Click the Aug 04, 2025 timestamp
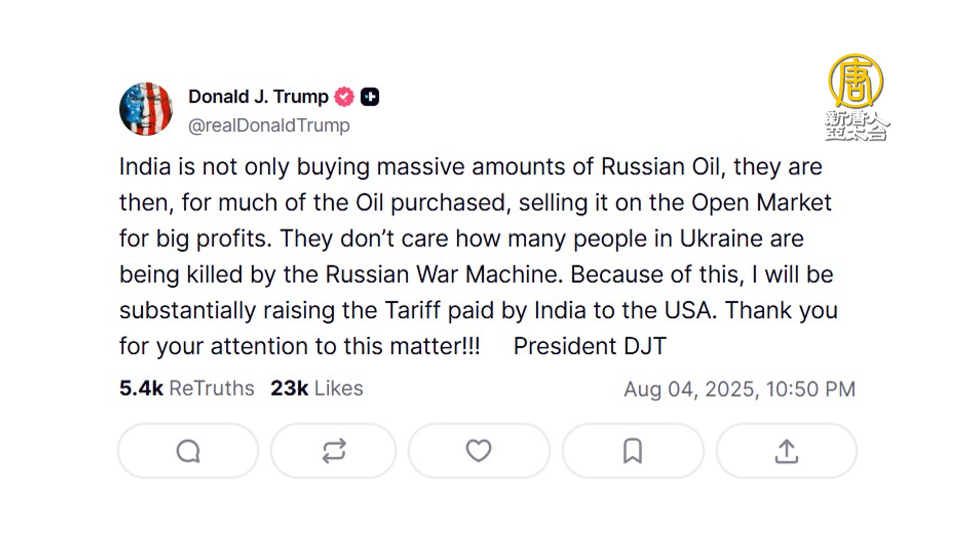Viewport: 980px width, 551px height. 739,389
